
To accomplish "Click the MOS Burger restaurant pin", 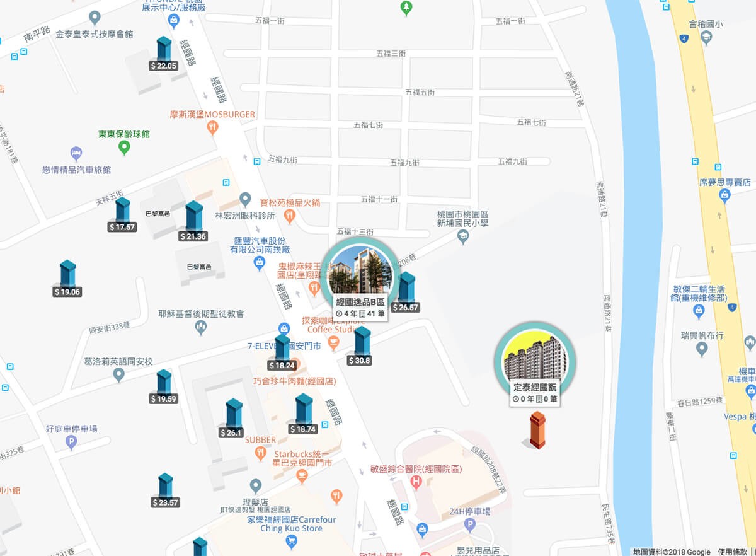I will click(213, 127).
